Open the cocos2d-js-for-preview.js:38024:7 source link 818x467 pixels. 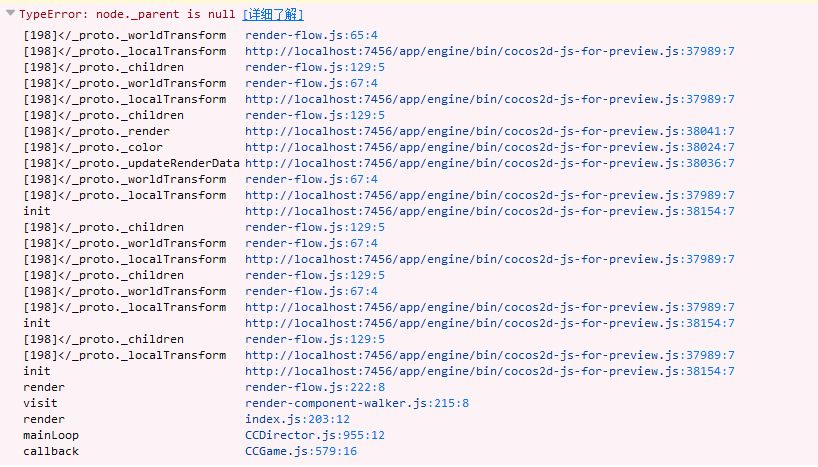tap(489, 147)
